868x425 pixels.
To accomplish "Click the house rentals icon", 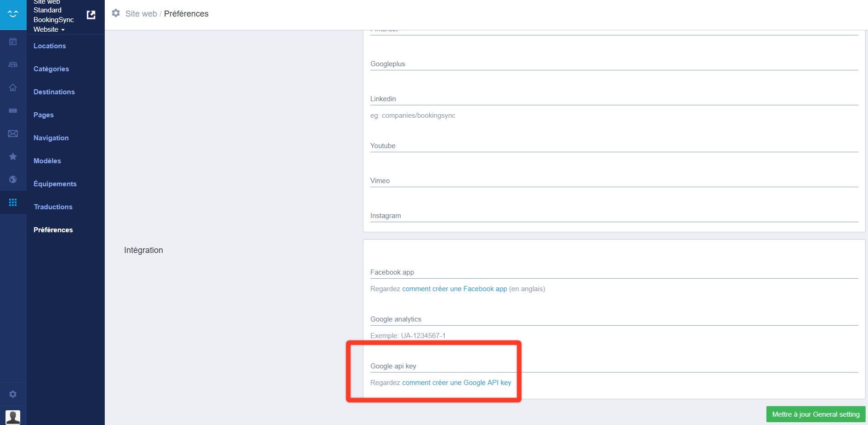I will tap(13, 88).
